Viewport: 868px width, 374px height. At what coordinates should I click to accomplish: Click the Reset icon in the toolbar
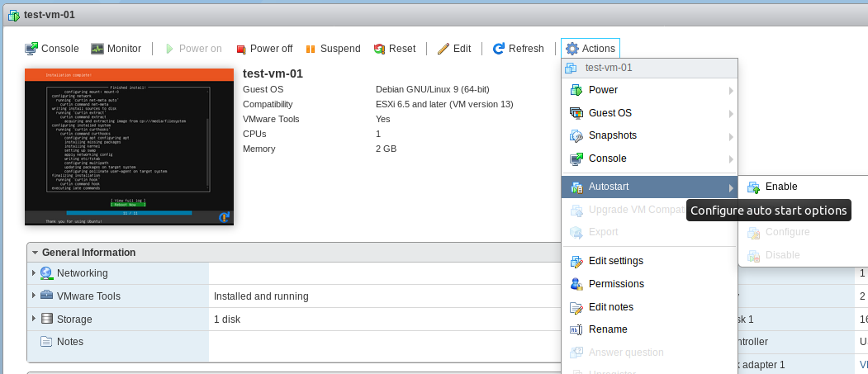[x=380, y=49]
